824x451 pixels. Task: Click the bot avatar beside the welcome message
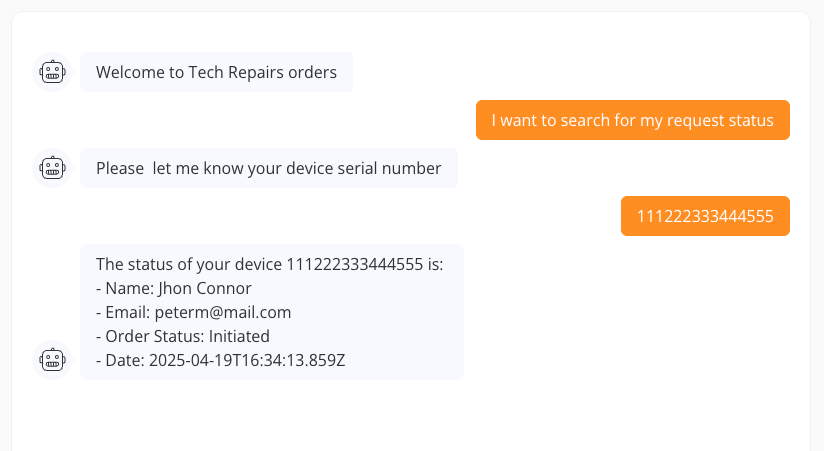[52, 72]
